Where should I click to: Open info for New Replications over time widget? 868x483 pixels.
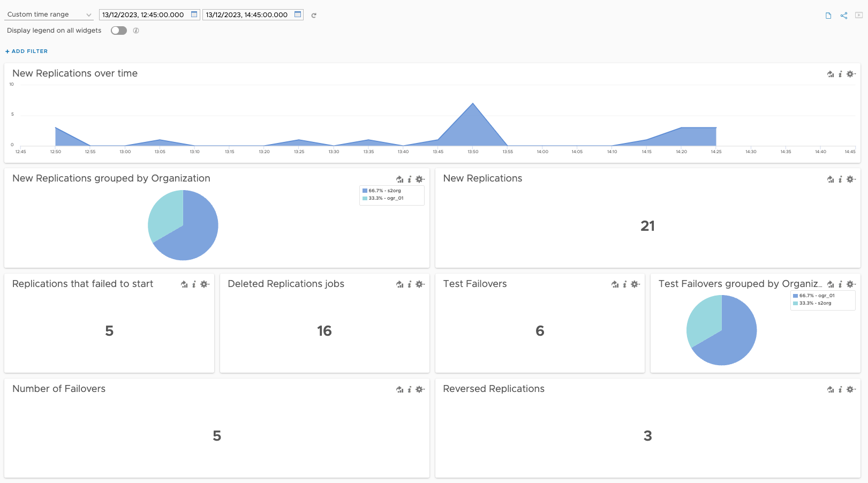(x=840, y=74)
